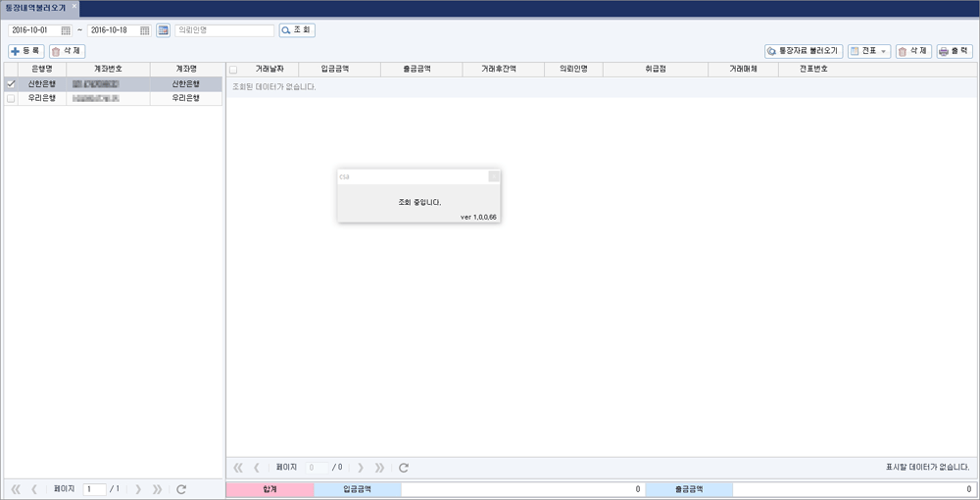Sort by 취급점 column header
980x500 pixels.
(656, 70)
